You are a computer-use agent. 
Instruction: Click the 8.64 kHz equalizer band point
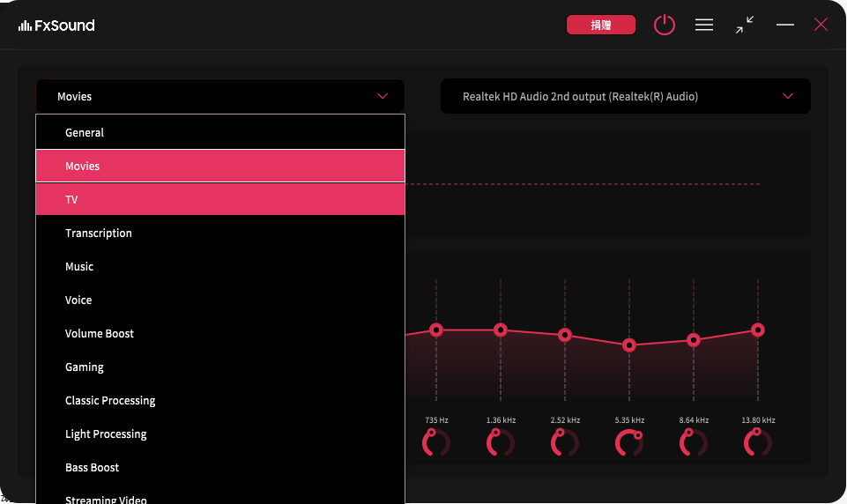pos(693,340)
